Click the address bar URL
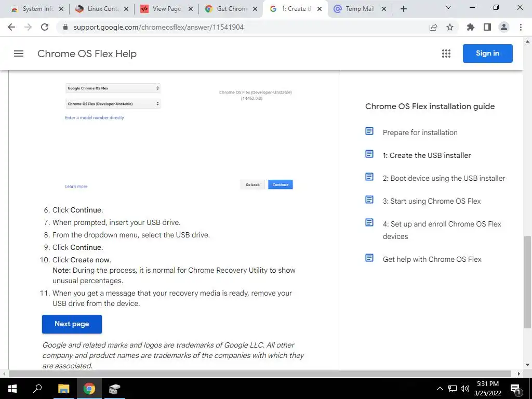 point(158,27)
